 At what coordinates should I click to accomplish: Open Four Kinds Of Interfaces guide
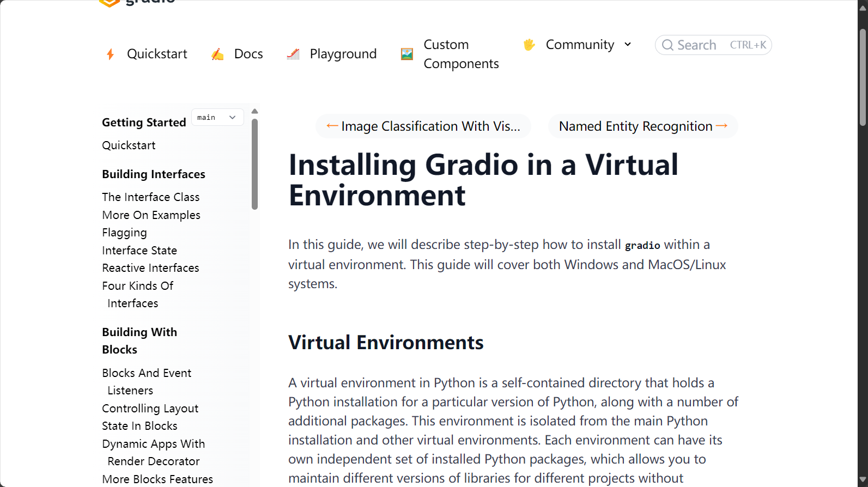pyautogui.click(x=138, y=295)
